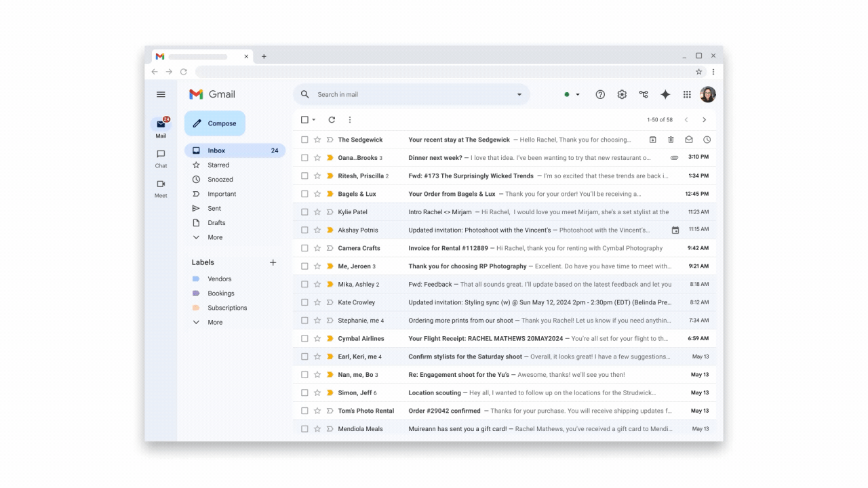Click the Gemini sparkle icon
The width and height of the screenshot is (868, 488).
click(x=665, y=95)
